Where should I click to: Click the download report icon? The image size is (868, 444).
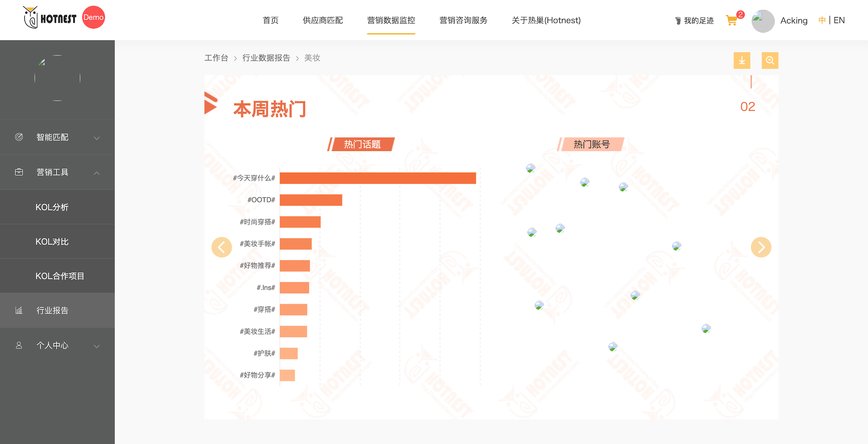[x=741, y=61]
